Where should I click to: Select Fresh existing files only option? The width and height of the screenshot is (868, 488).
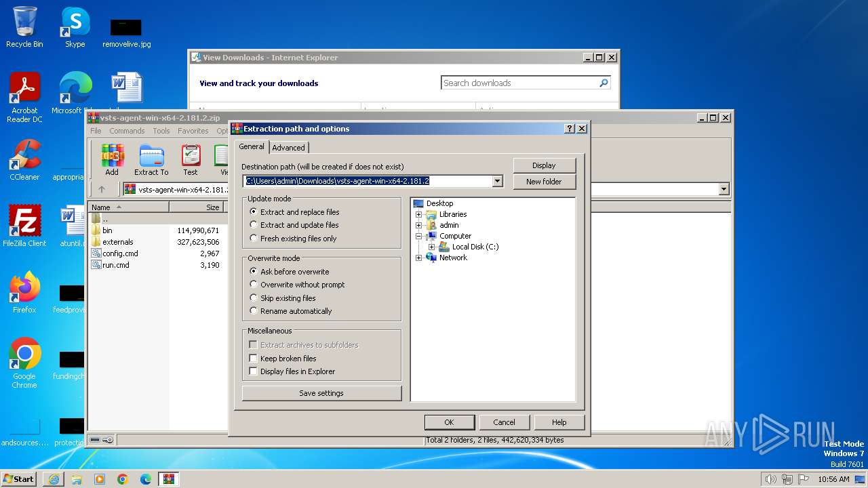(293, 239)
